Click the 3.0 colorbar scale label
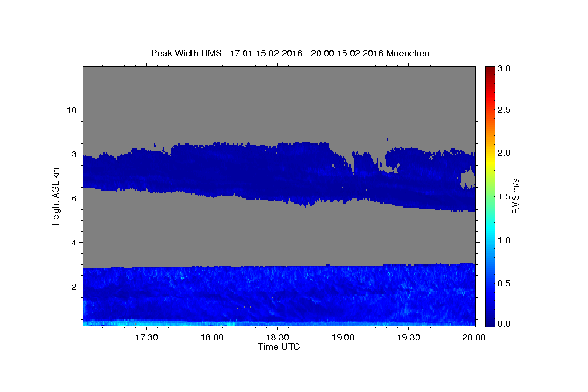This screenshot has width=588, height=392. pyautogui.click(x=504, y=69)
